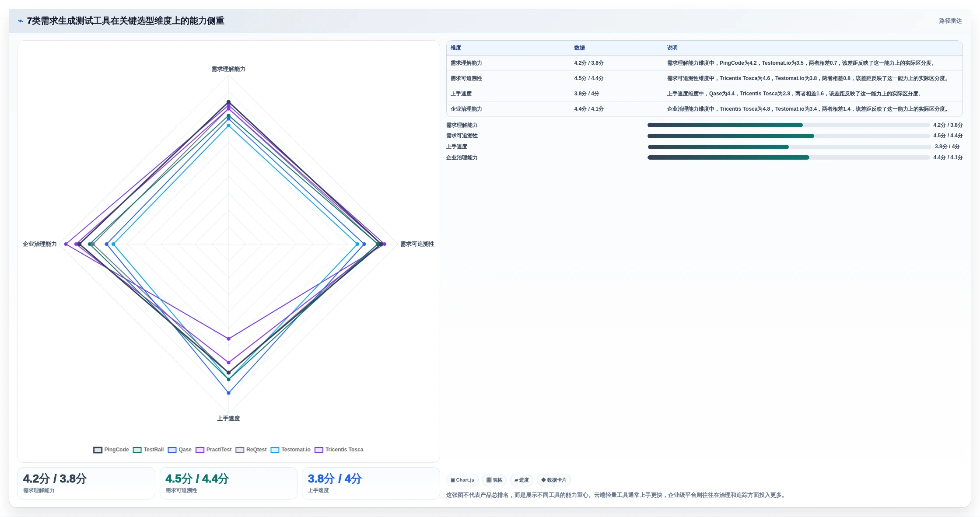Click the blue icon before the title
The image size is (980, 517).
click(20, 21)
